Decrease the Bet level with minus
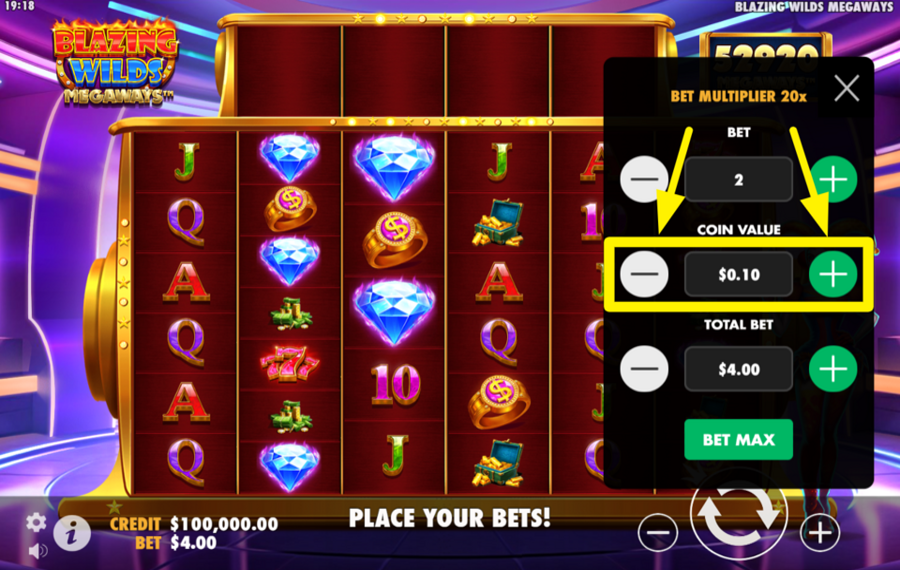This screenshot has width=900, height=570. click(644, 179)
